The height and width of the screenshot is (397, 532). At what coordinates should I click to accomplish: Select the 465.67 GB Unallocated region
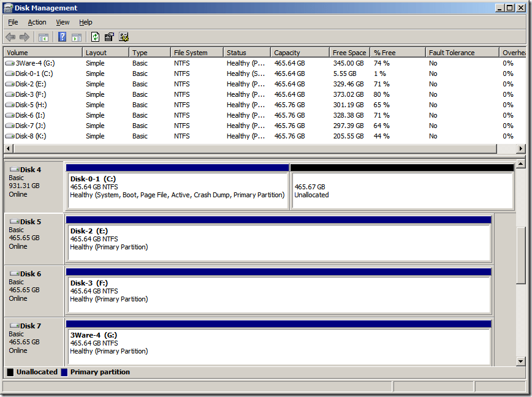(x=401, y=191)
